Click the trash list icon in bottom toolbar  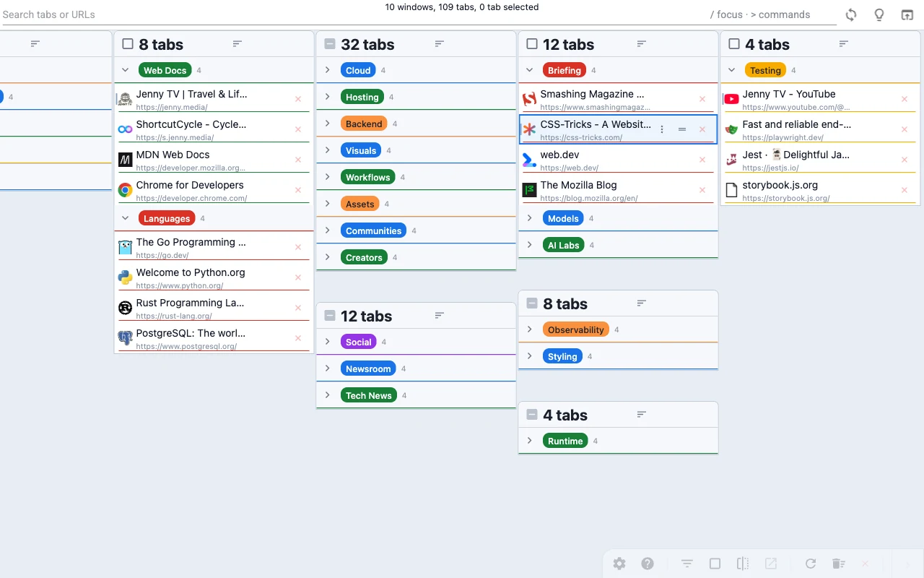837,564
